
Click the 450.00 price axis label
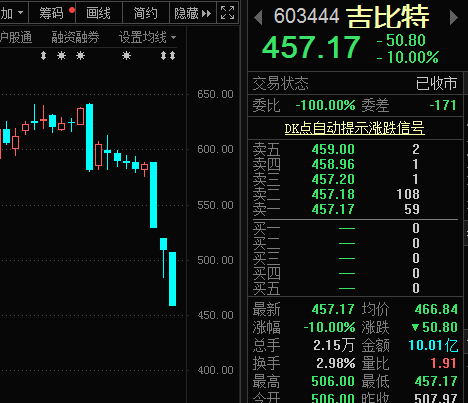point(215,315)
